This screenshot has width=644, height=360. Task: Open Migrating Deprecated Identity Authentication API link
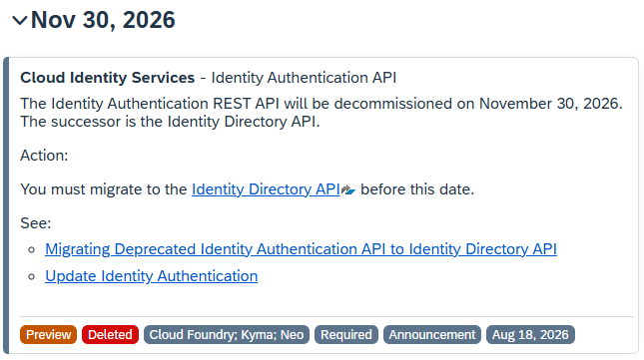[301, 249]
